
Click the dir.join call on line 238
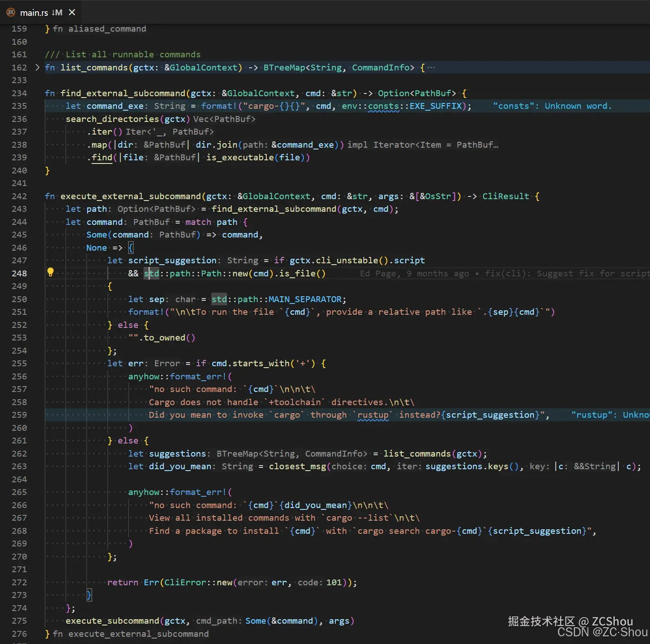point(217,145)
